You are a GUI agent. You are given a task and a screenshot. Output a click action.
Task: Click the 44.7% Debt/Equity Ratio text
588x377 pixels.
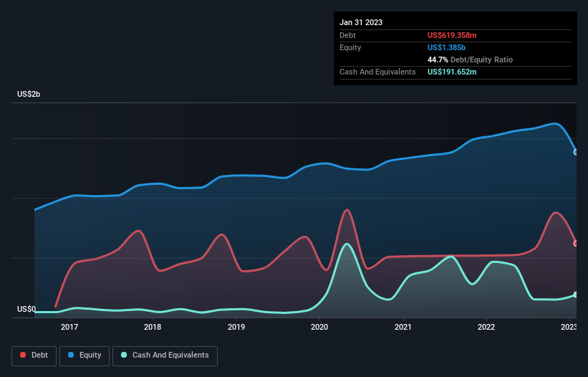coord(470,59)
